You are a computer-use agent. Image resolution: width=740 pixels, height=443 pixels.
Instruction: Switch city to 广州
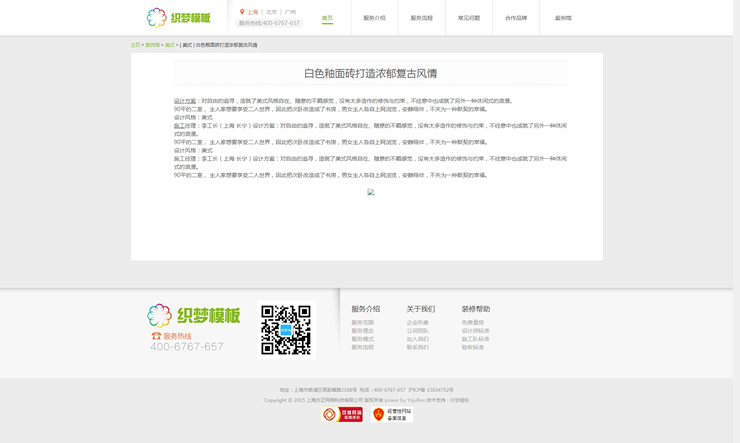(290, 12)
